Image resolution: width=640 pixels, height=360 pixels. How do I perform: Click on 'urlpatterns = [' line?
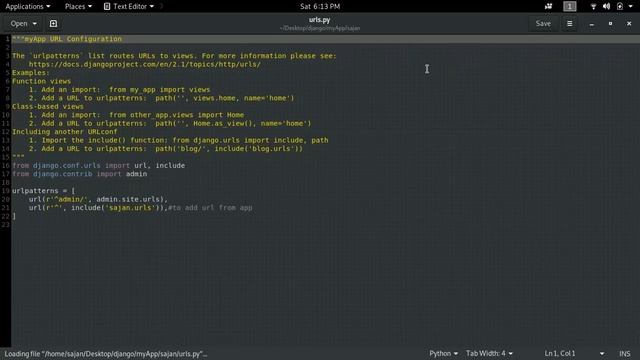click(x=44, y=191)
